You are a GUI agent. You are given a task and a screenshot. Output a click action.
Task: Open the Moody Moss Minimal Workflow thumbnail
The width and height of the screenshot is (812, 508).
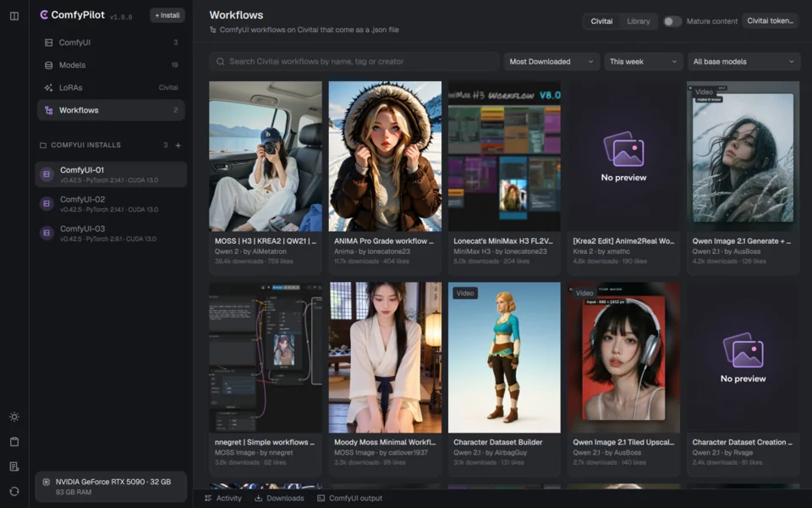tap(385, 357)
